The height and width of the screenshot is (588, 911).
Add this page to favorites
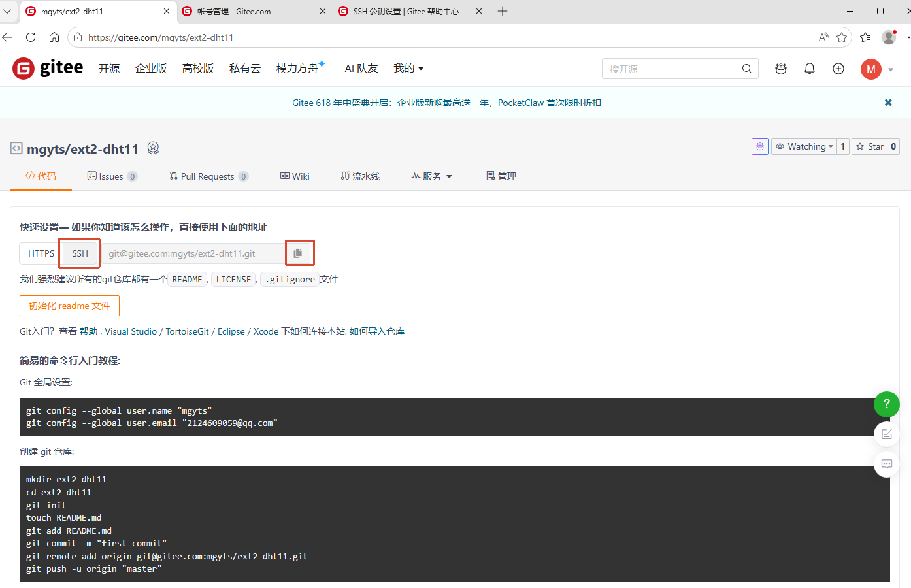[842, 37]
